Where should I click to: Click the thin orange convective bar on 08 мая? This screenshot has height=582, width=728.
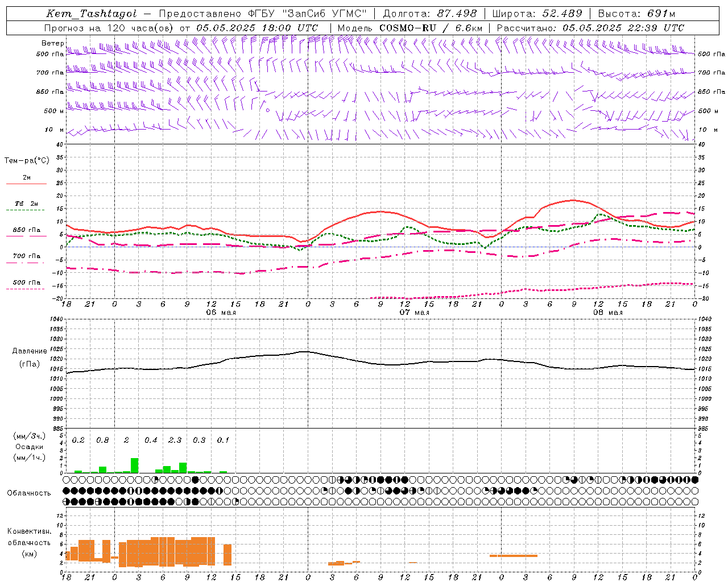[x=514, y=556]
